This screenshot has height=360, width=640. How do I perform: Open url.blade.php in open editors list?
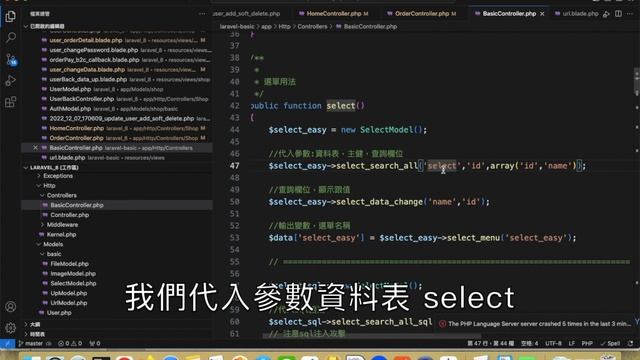pos(67,158)
